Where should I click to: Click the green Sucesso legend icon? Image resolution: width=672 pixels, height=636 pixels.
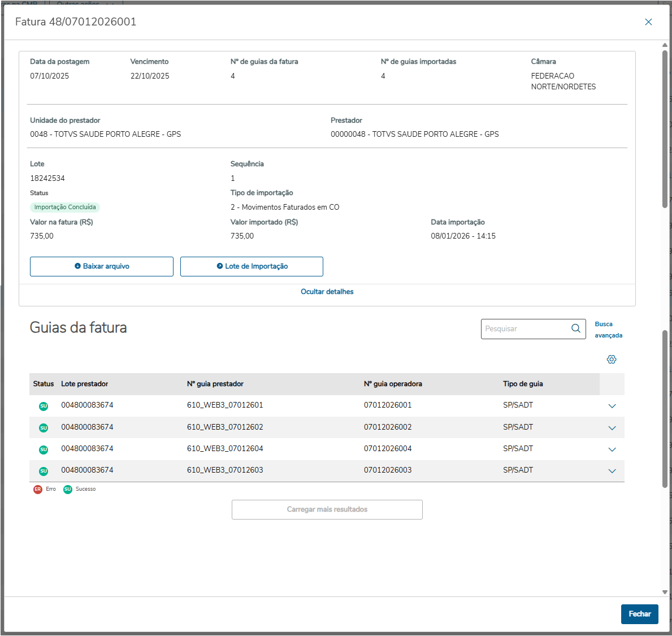(x=68, y=490)
